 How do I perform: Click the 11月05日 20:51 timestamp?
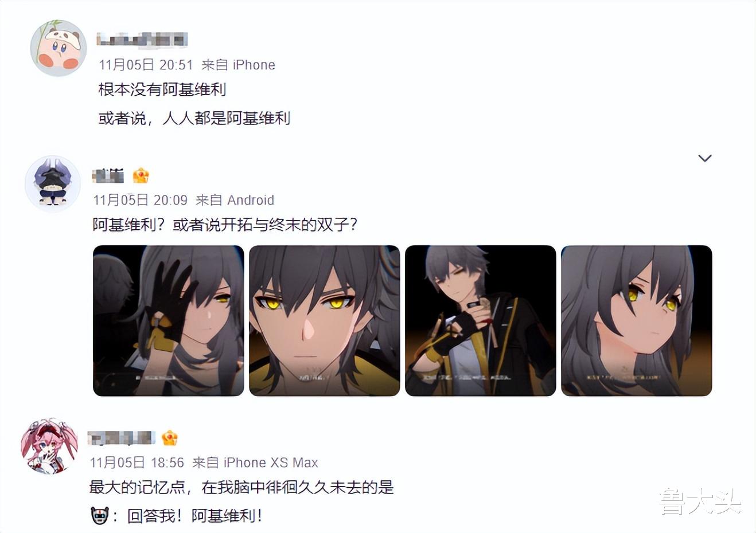coord(146,65)
